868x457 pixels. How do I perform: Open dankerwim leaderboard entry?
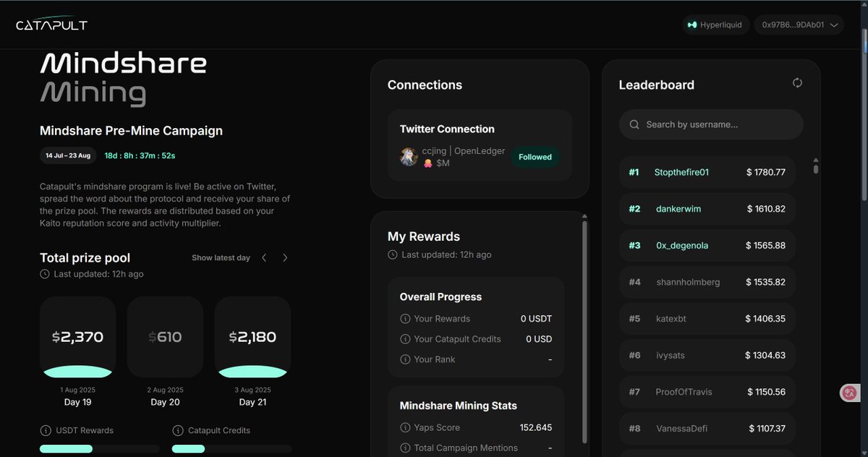coord(707,209)
